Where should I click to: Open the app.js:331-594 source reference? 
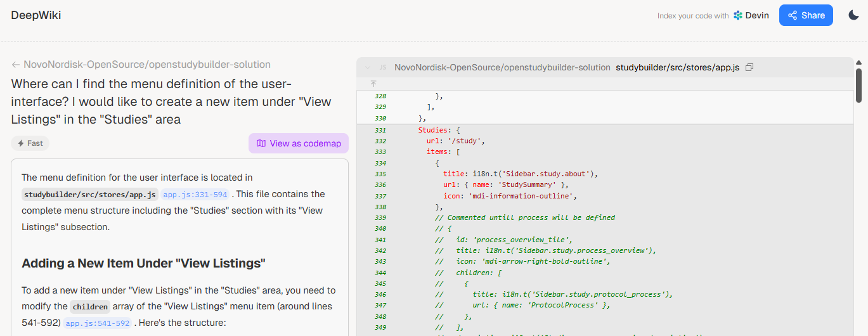[x=195, y=195]
